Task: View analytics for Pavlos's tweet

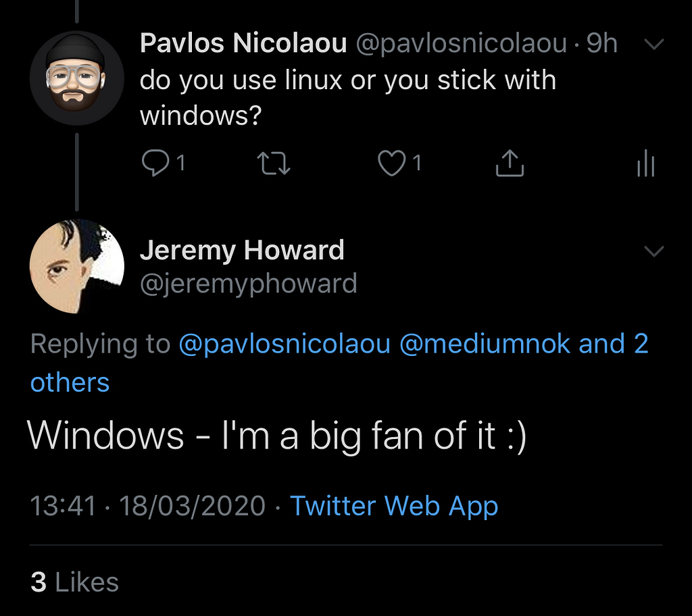Action: 645,163
